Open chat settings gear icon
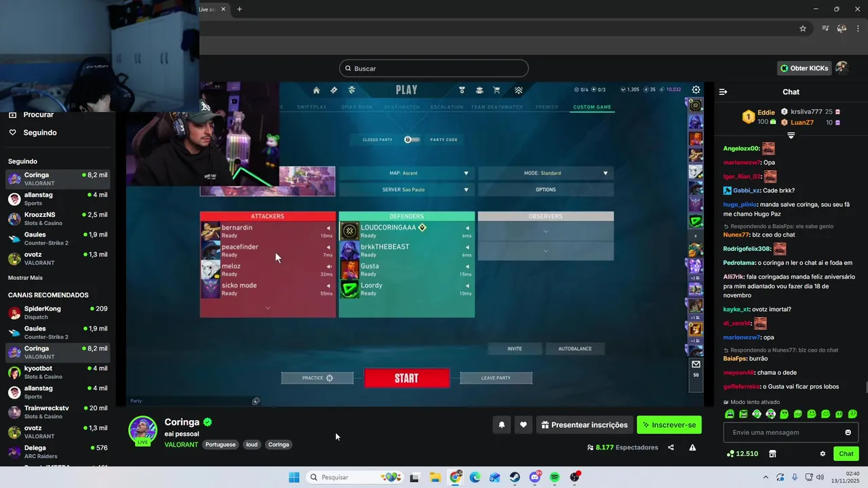 [x=823, y=453]
